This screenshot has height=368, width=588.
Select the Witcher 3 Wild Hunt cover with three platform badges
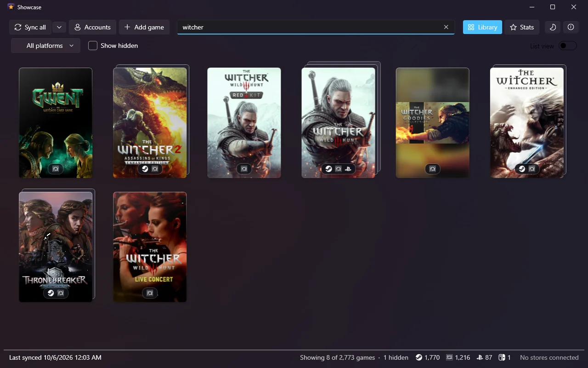tap(339, 123)
